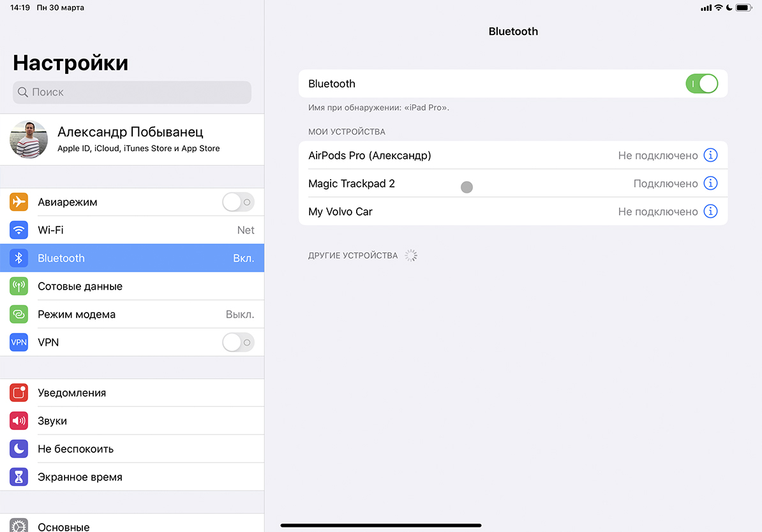Click the Не подключено status for AirPods Pro
Image resolution: width=762 pixels, height=532 pixels.
click(x=658, y=156)
